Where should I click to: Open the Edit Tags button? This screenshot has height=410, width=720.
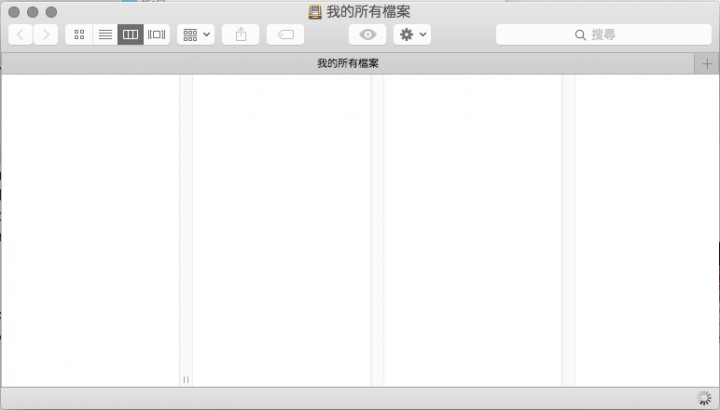(x=285, y=34)
